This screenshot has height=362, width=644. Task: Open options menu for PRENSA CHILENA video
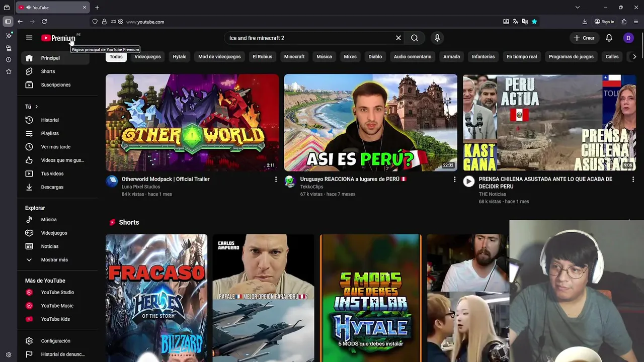click(x=633, y=179)
